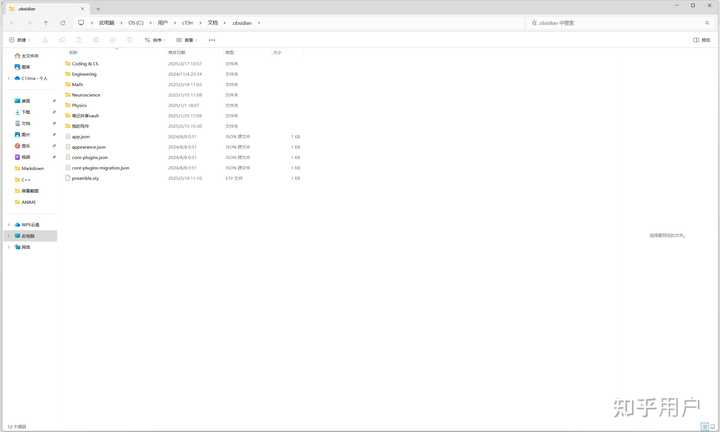
Task: Expand the 此电脑 sidebar node arrow
Action: pos(9,236)
